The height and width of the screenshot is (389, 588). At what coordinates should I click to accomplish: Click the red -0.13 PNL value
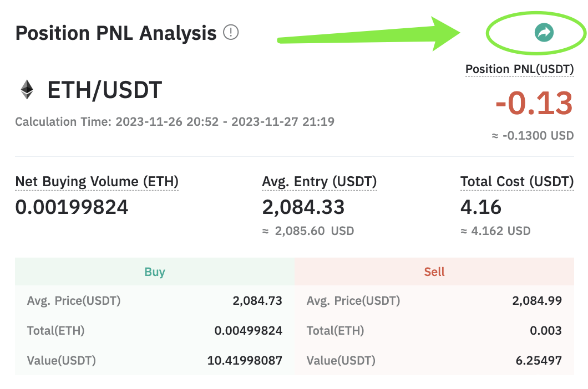534,104
